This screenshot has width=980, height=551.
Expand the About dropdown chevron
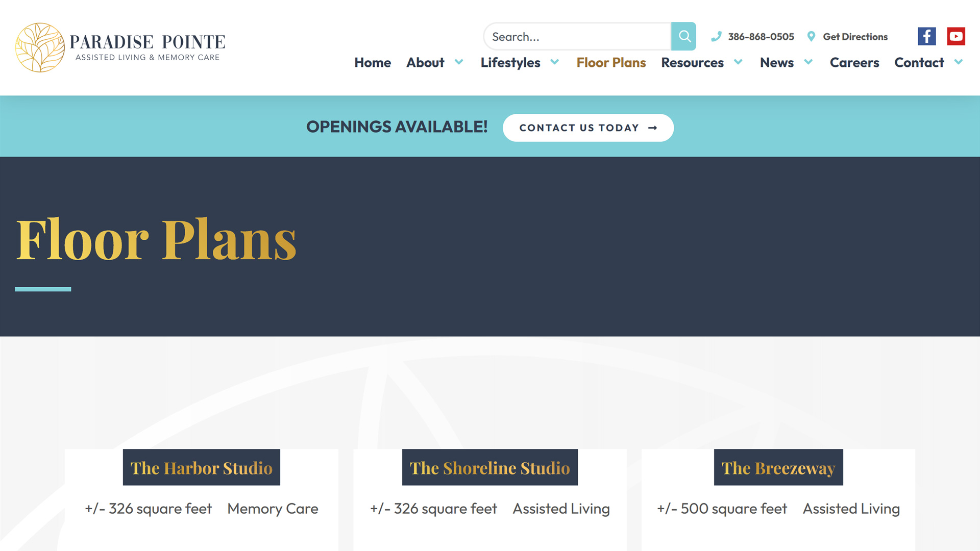click(459, 62)
